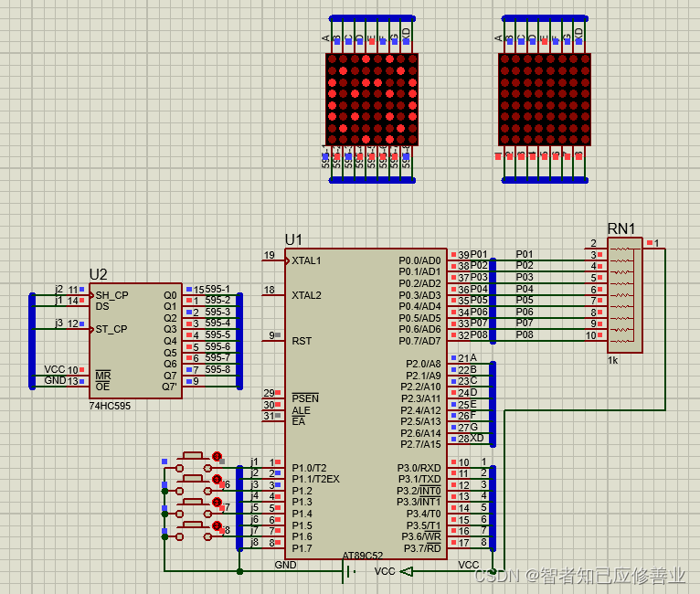Click the VCC power terminal arrow
The image size is (700, 594).
coord(407,571)
